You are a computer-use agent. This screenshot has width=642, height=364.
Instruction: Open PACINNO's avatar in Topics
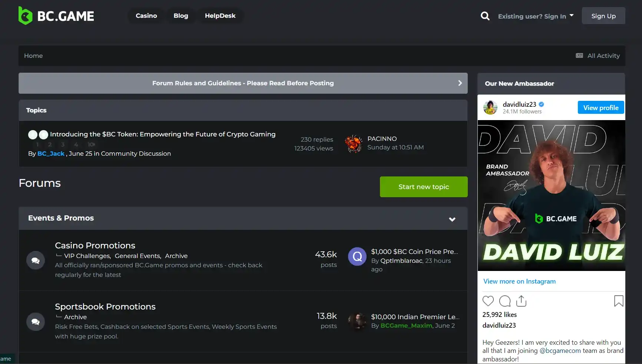(353, 144)
